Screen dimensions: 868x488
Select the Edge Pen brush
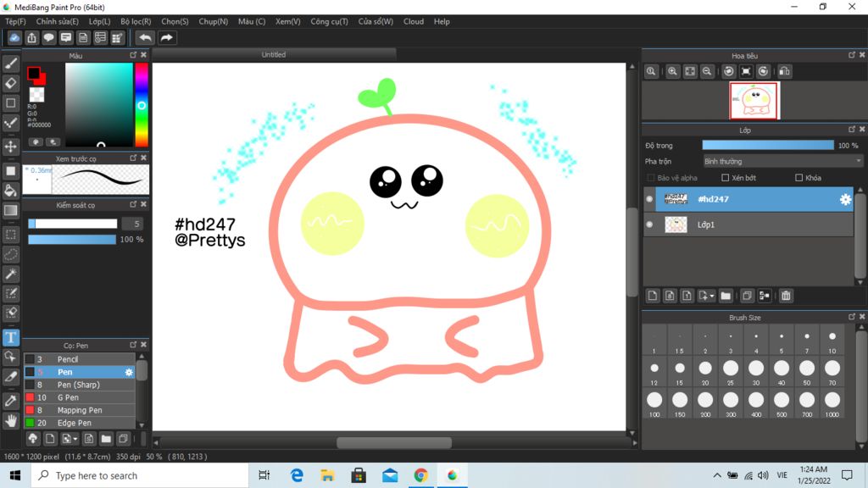80,424
